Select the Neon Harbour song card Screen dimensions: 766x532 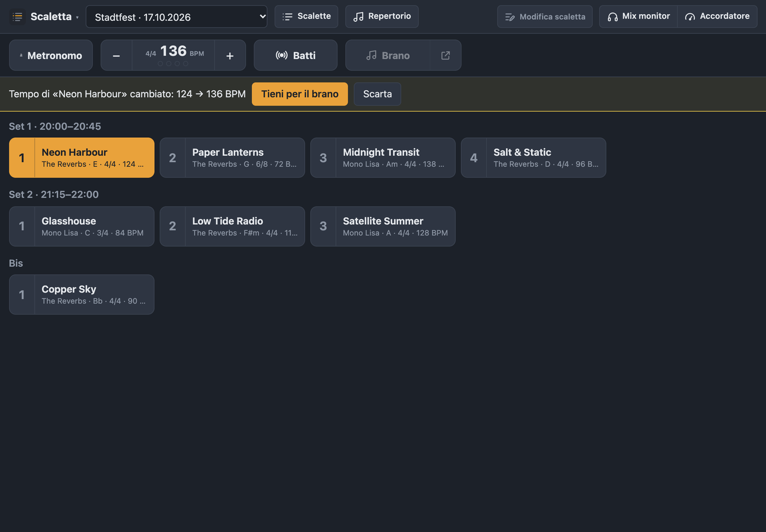[82, 157]
